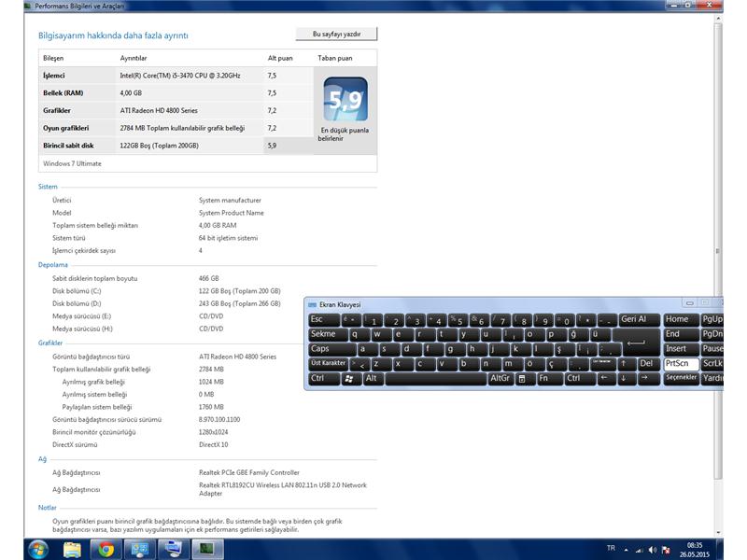Select the Bellek (RAM) row
The image size is (747, 560).
(x=176, y=92)
